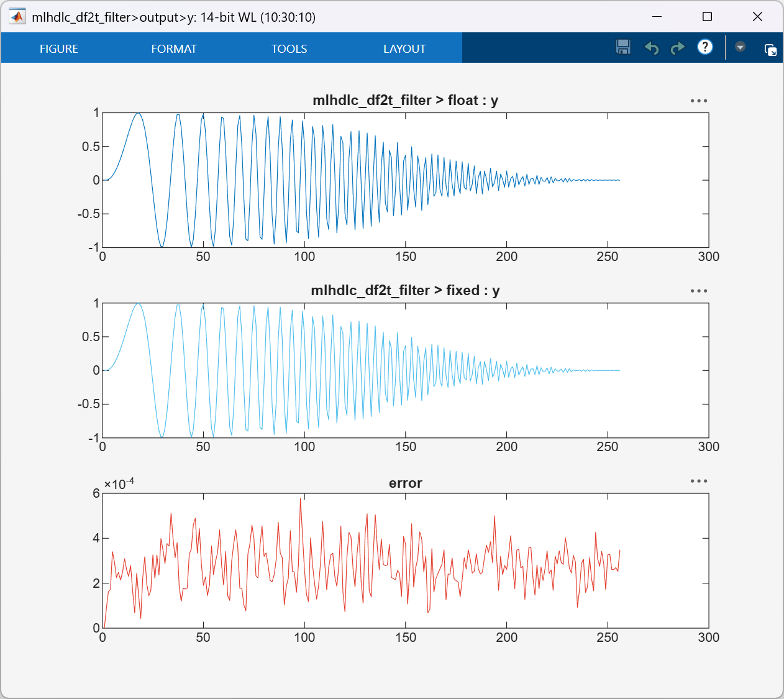Viewport: 784px width, 699px height.
Task: Click the red error line plot
Action: (x=405, y=560)
